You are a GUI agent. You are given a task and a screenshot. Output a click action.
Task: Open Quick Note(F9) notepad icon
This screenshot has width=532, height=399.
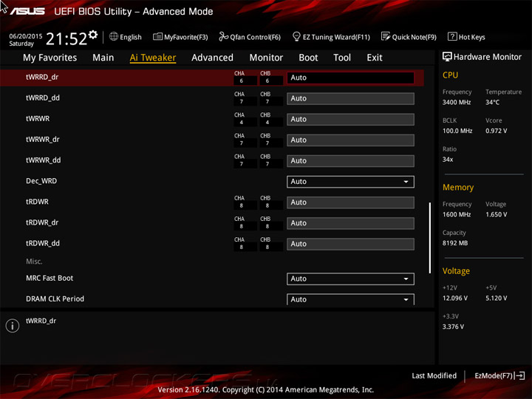pos(386,36)
